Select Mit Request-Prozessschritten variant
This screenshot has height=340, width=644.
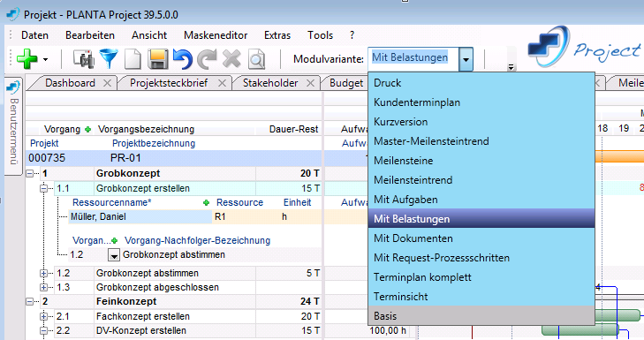tap(481, 258)
